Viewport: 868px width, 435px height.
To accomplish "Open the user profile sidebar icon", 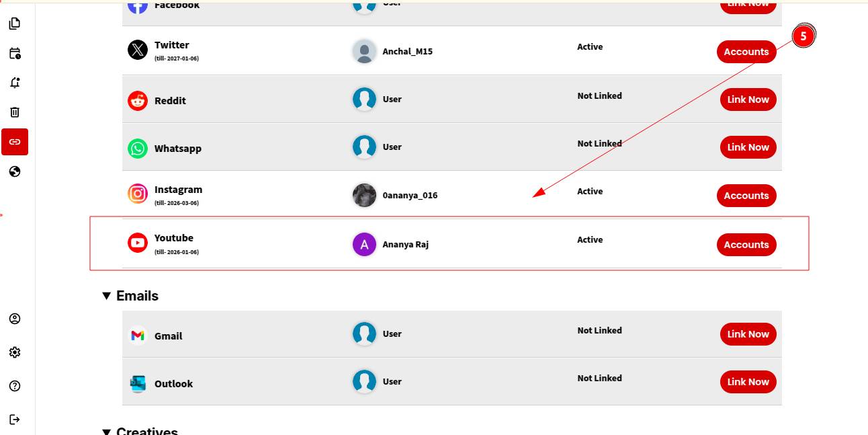I will pyautogui.click(x=15, y=319).
